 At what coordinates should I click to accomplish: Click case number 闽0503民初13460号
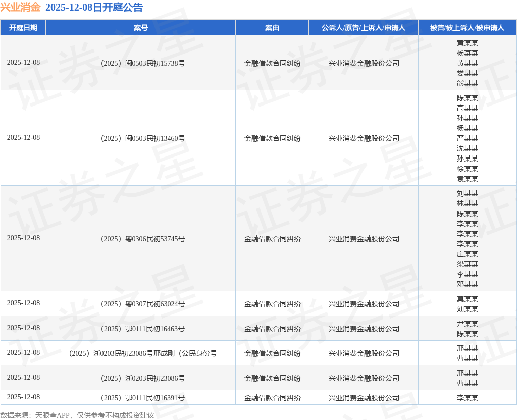[x=142, y=138]
